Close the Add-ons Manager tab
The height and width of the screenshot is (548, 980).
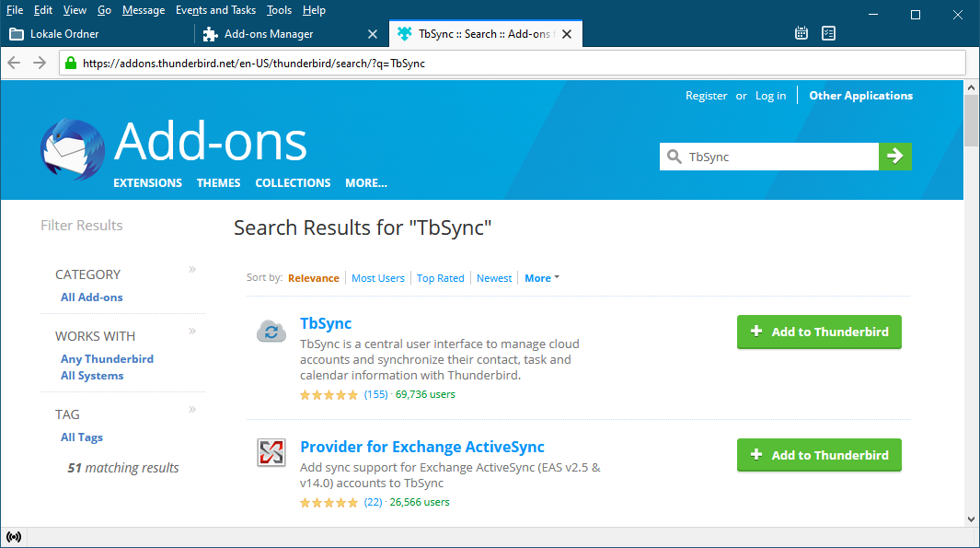[373, 34]
